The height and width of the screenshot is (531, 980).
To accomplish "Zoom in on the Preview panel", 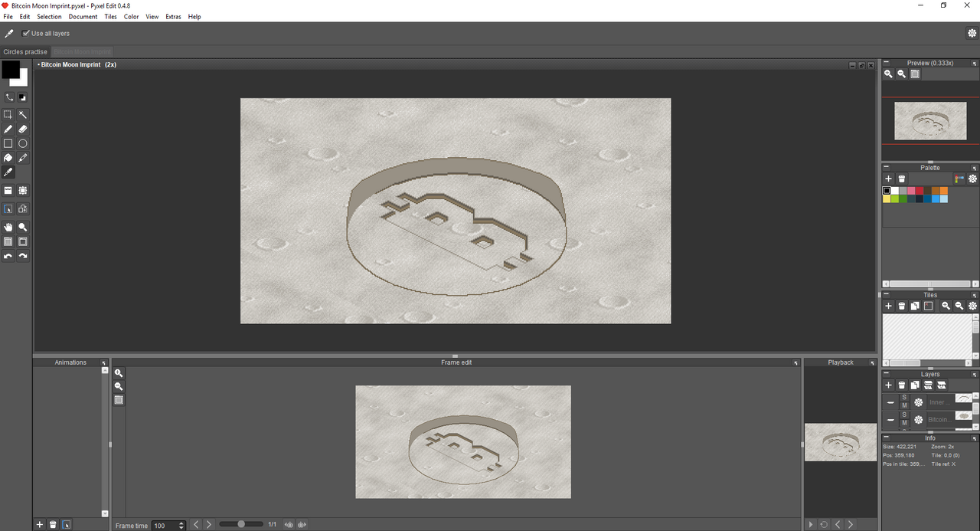I will 888,74.
